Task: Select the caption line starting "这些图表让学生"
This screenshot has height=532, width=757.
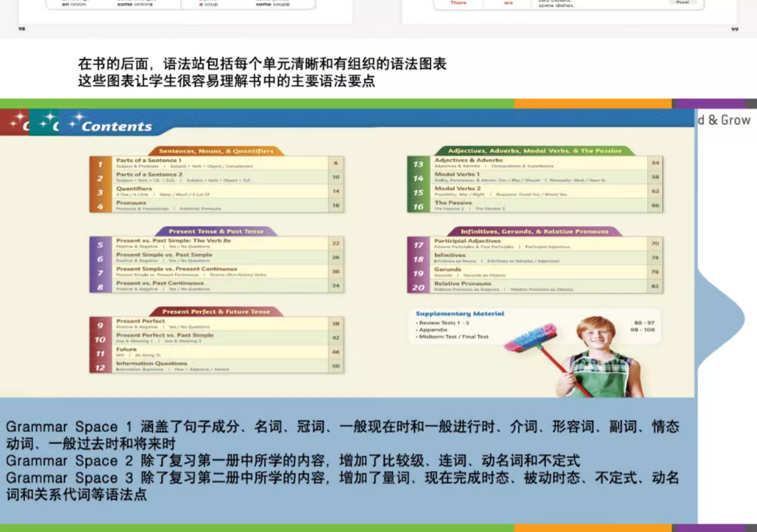Action: point(227,81)
